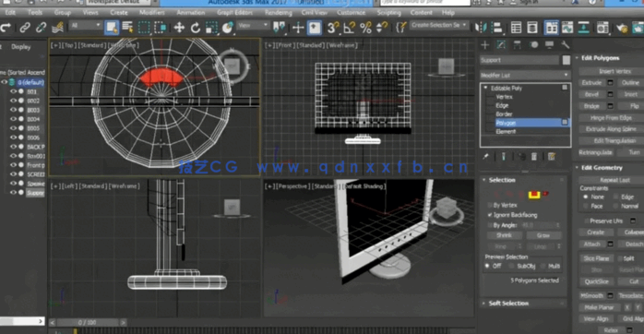Toggle the Spinner Snap icon
Image resolution: width=644 pixels, height=334 pixels.
pos(382,28)
